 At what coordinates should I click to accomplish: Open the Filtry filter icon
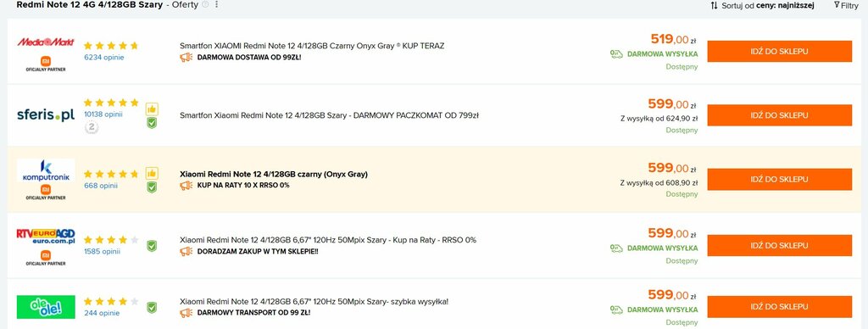pos(837,5)
